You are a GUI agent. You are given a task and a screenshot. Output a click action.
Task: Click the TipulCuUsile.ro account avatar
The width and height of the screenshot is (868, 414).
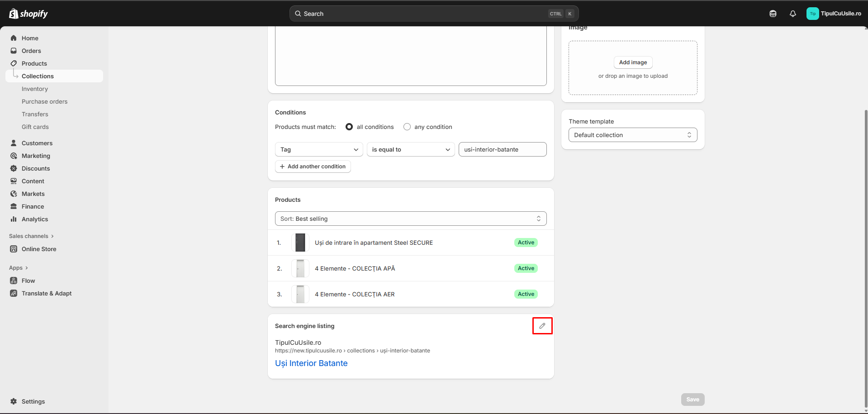pyautogui.click(x=812, y=14)
